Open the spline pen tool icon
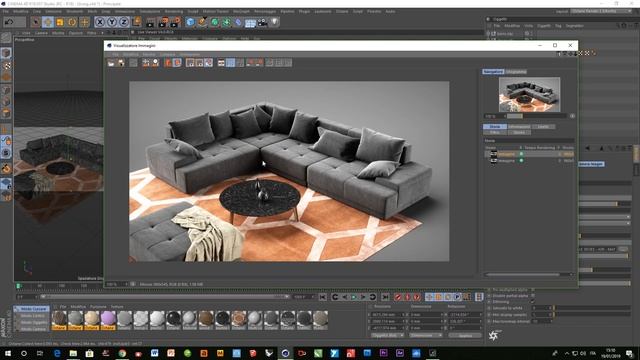Screen dimensions: 640x360 pos(202,22)
